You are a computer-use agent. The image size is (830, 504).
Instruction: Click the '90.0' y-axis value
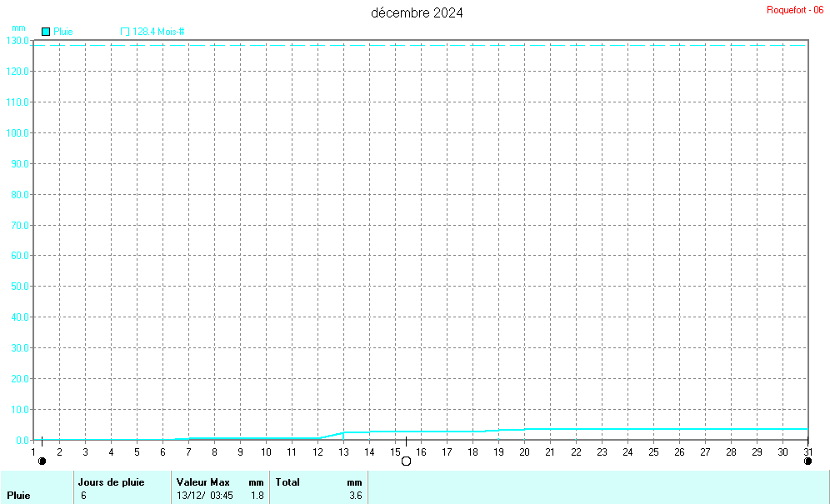coord(20,163)
